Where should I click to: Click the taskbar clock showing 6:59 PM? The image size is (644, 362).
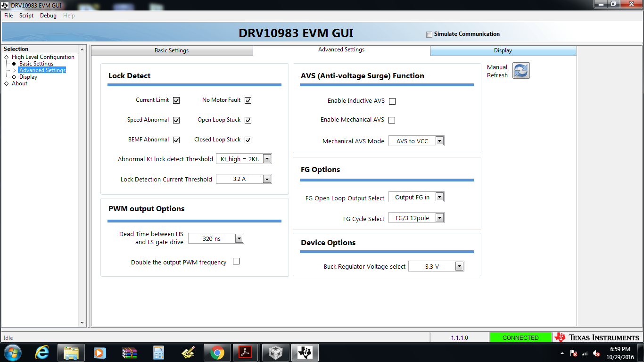click(x=620, y=349)
